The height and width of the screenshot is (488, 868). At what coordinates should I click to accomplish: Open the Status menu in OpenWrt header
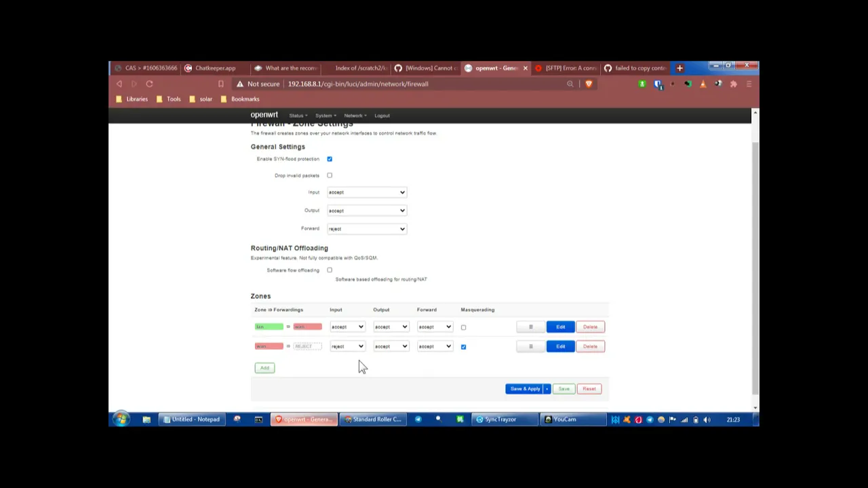coord(298,116)
